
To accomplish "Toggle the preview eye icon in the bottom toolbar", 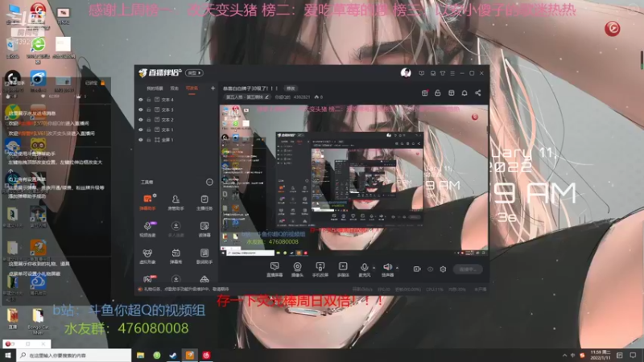I will tap(430, 269).
